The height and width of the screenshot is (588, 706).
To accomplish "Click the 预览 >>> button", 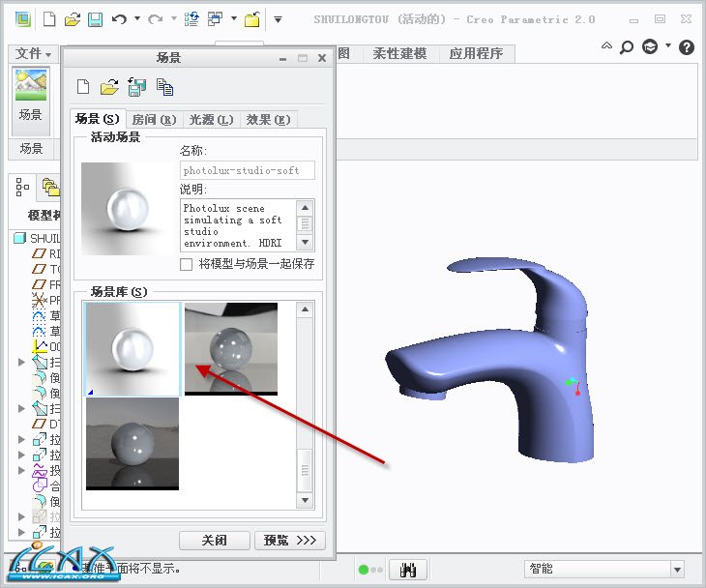I will [290, 541].
